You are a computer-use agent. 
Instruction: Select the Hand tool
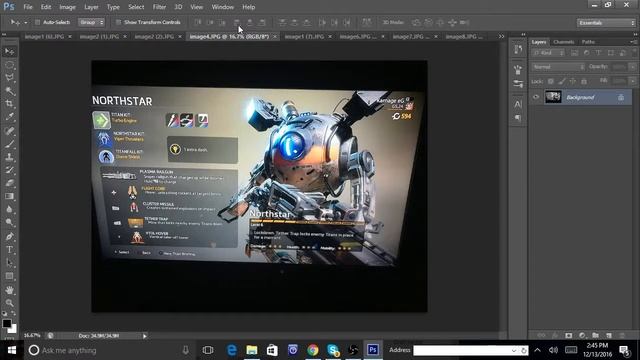[9, 290]
